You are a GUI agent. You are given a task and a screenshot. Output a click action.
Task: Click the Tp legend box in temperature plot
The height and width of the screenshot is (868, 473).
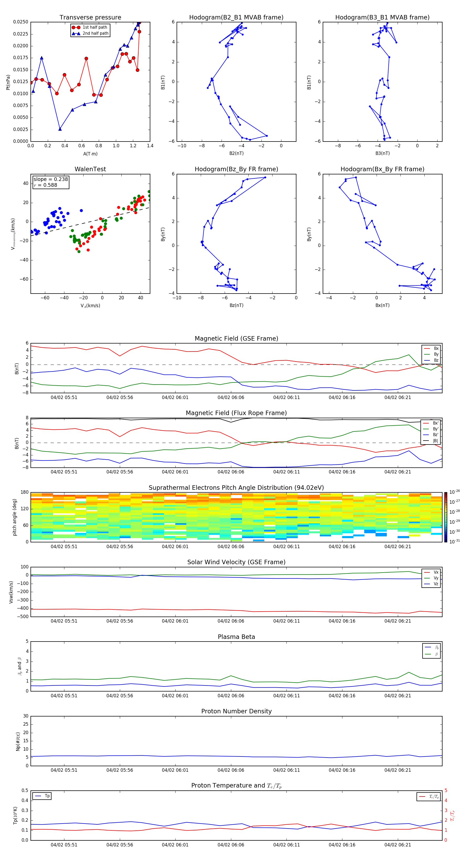(x=42, y=796)
